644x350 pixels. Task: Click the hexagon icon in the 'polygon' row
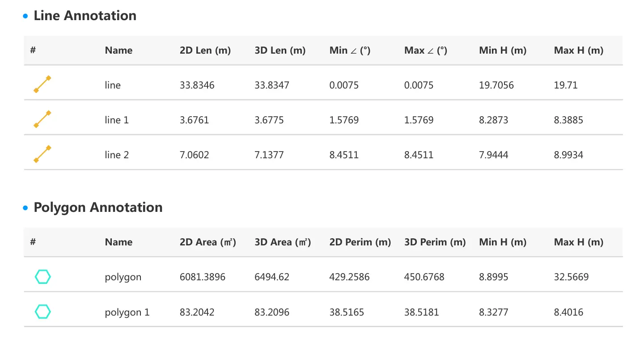pos(42,277)
